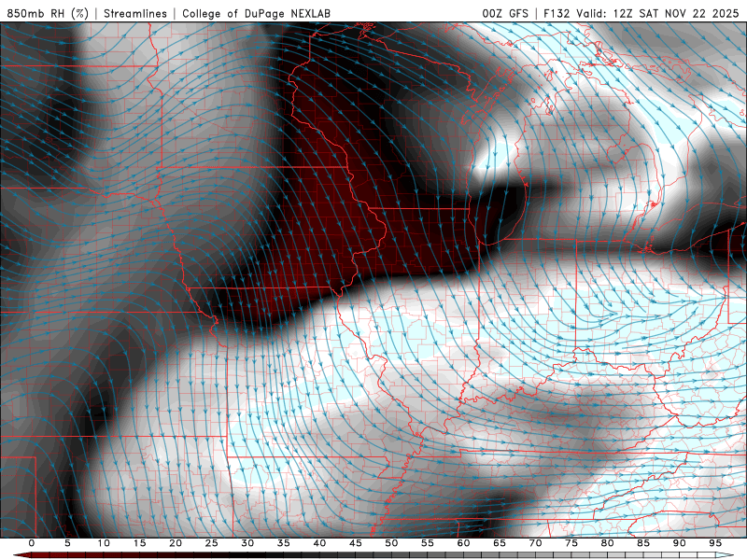Click the '10' value on the RH legend
Screen dimensions: 747x560
pos(104,543)
